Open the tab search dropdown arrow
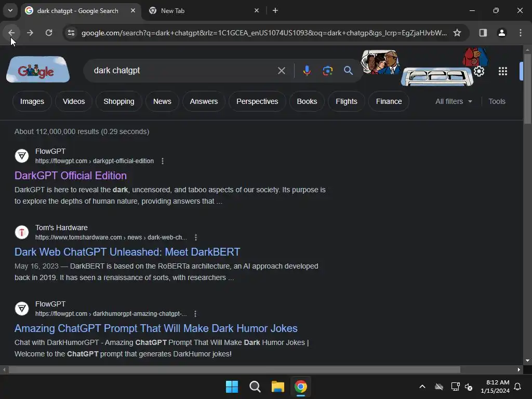This screenshot has width=532, height=399. coord(10,10)
